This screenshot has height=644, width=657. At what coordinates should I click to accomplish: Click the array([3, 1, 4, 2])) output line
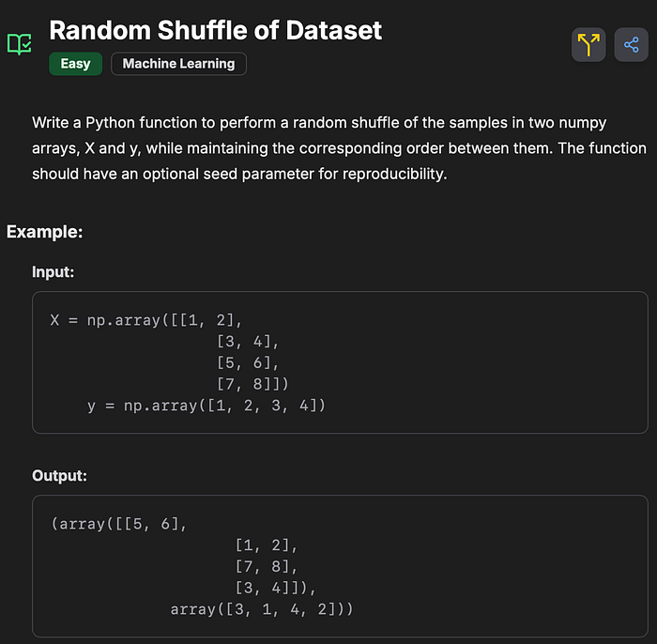[262, 609]
